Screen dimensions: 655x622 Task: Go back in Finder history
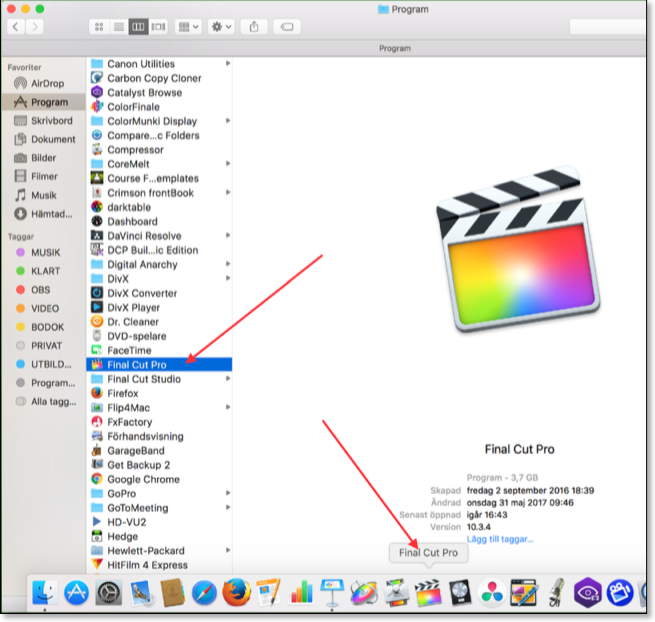(x=16, y=27)
